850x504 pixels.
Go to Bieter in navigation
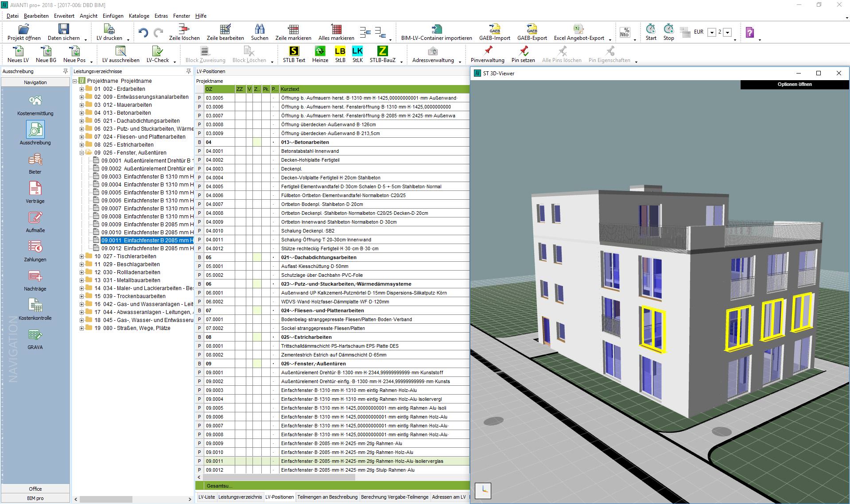click(x=35, y=163)
